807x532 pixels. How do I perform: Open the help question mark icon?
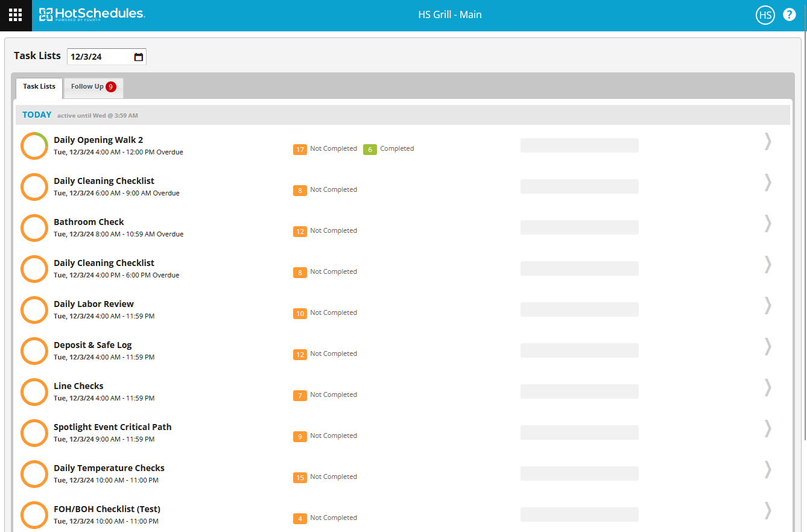coord(790,15)
